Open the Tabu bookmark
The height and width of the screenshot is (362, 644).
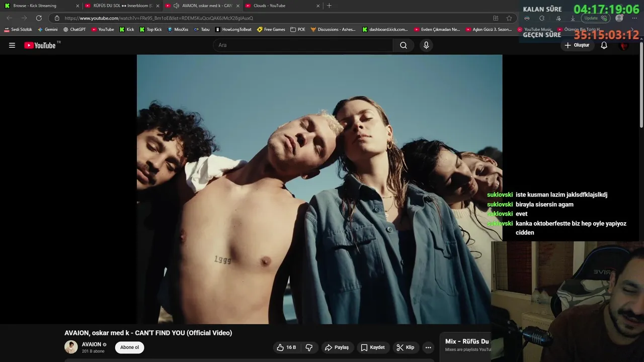[202, 30]
